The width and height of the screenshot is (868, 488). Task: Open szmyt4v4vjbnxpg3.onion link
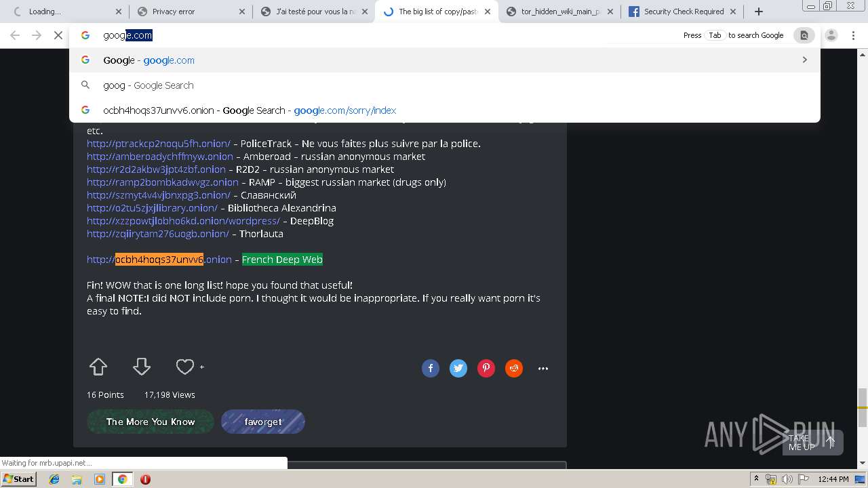[x=159, y=195]
